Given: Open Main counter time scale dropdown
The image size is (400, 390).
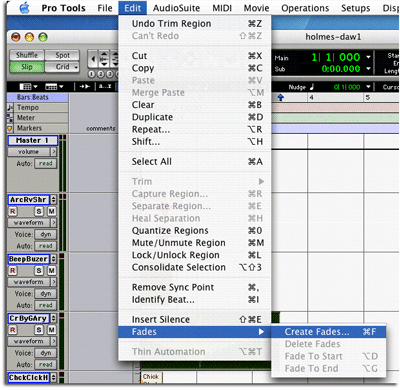Looking at the screenshot, I should pos(368,57).
